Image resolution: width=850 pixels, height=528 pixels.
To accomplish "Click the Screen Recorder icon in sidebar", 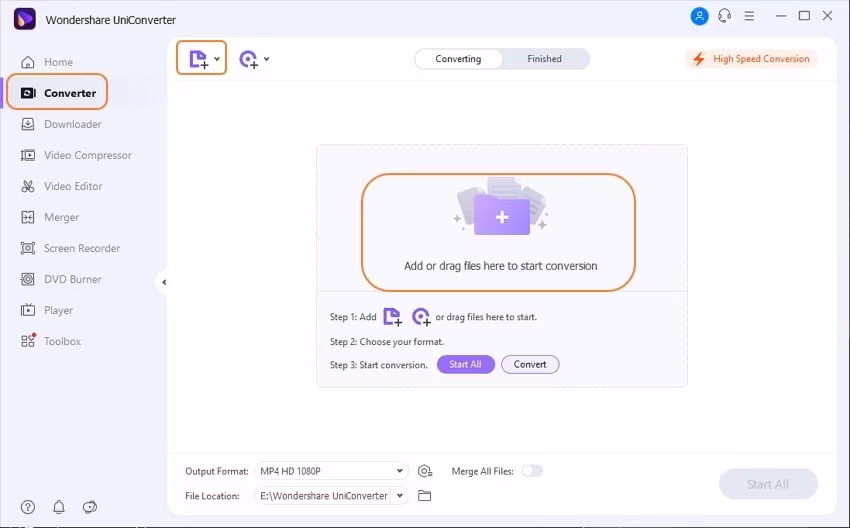I will pyautogui.click(x=28, y=248).
